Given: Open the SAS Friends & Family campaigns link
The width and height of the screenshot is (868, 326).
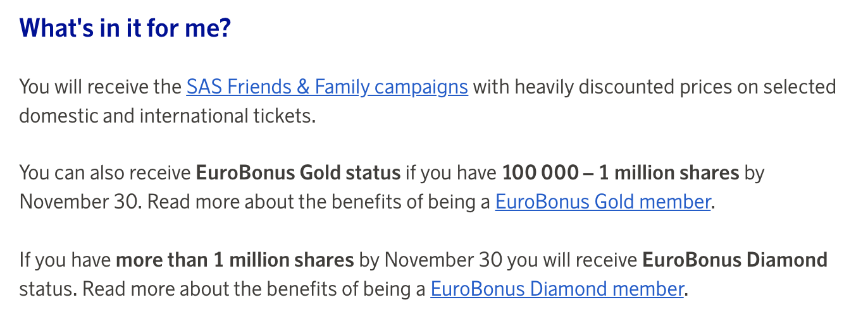Looking at the screenshot, I should click(326, 87).
